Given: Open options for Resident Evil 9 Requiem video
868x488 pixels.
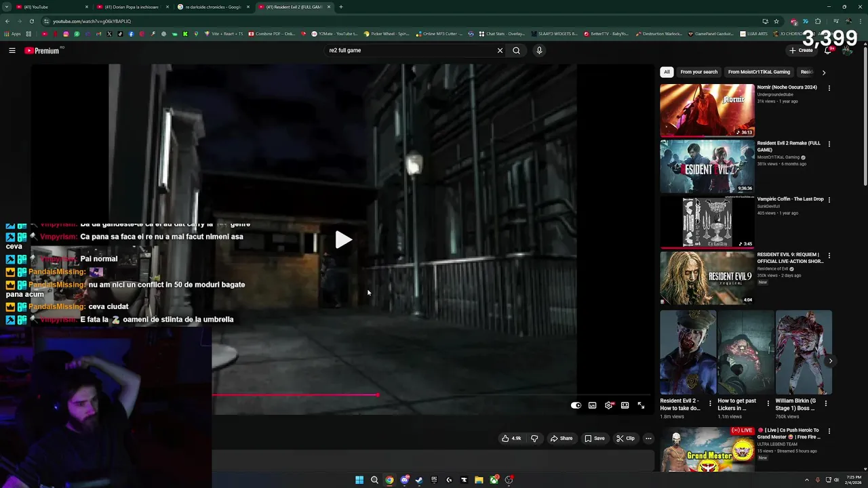Looking at the screenshot, I should pyautogui.click(x=829, y=256).
